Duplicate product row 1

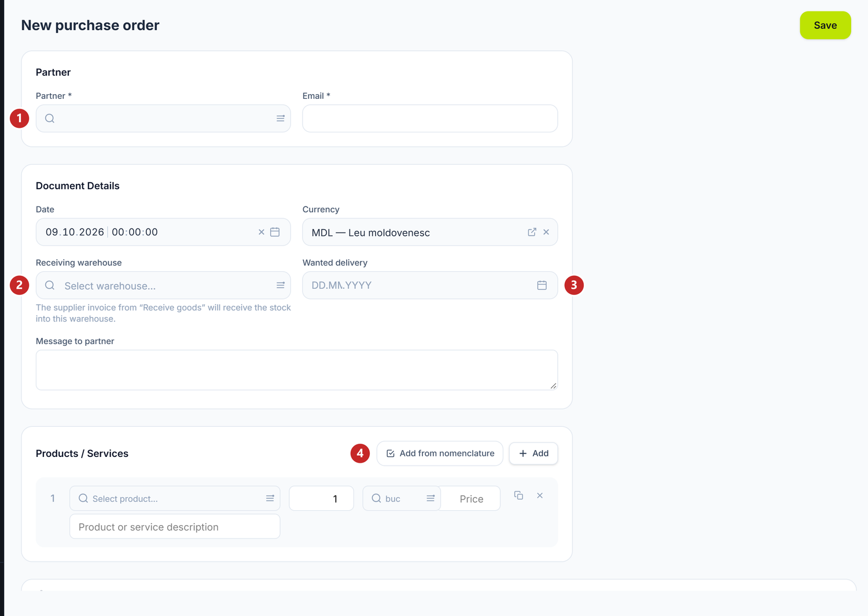[518, 496]
